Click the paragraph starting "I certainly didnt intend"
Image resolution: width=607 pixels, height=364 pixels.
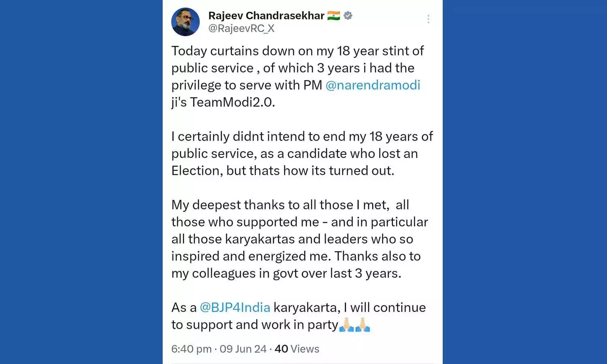(301, 153)
